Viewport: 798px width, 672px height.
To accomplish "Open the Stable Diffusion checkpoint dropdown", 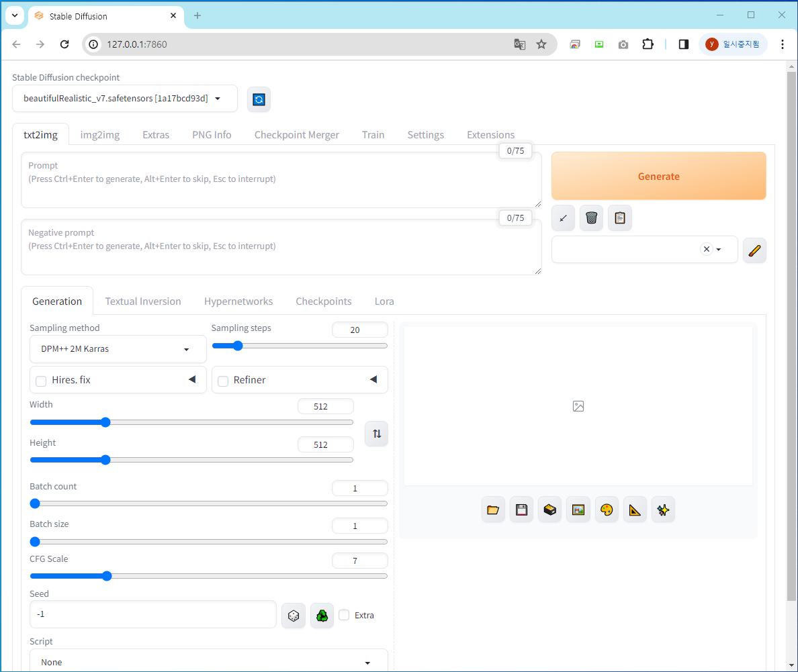I will click(125, 98).
